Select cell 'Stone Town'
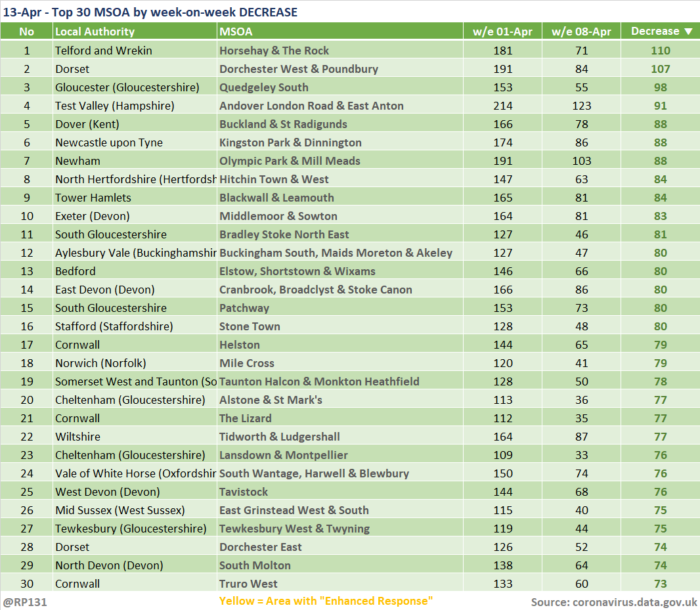 coord(339,326)
